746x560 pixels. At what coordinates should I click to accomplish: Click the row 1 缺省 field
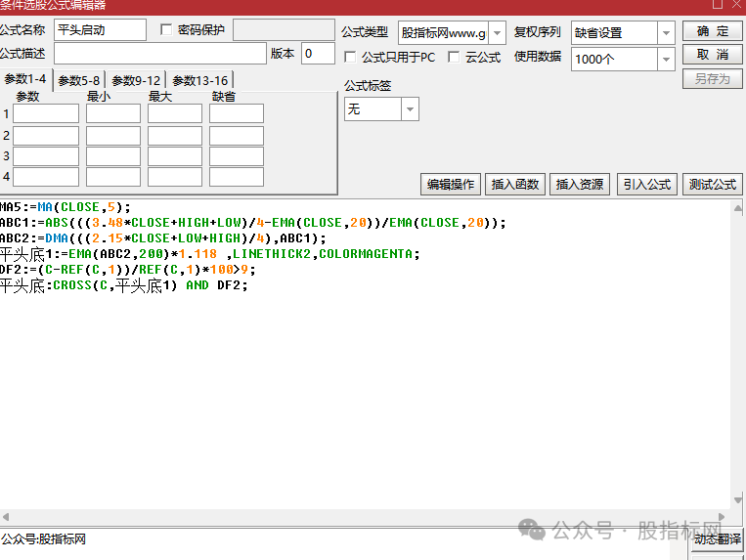237,113
